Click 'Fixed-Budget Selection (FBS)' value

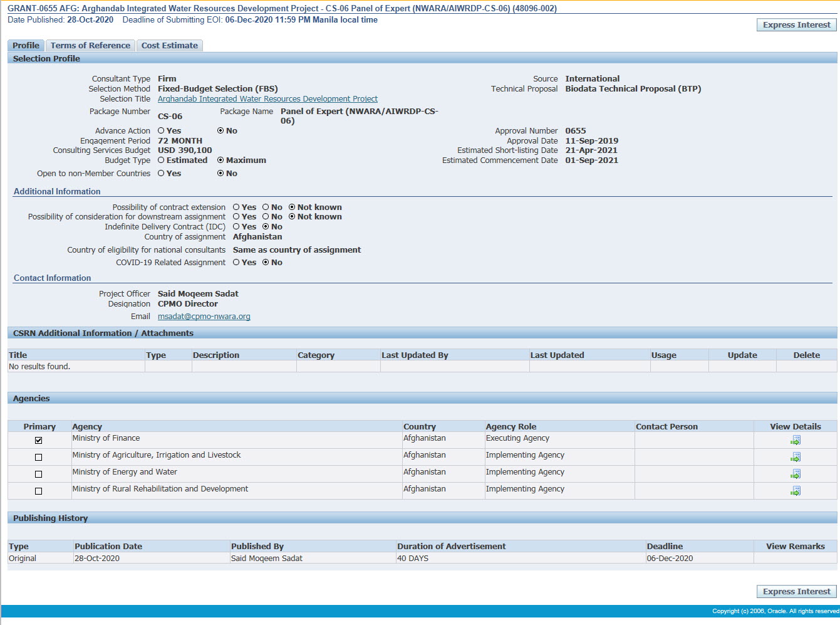(218, 88)
